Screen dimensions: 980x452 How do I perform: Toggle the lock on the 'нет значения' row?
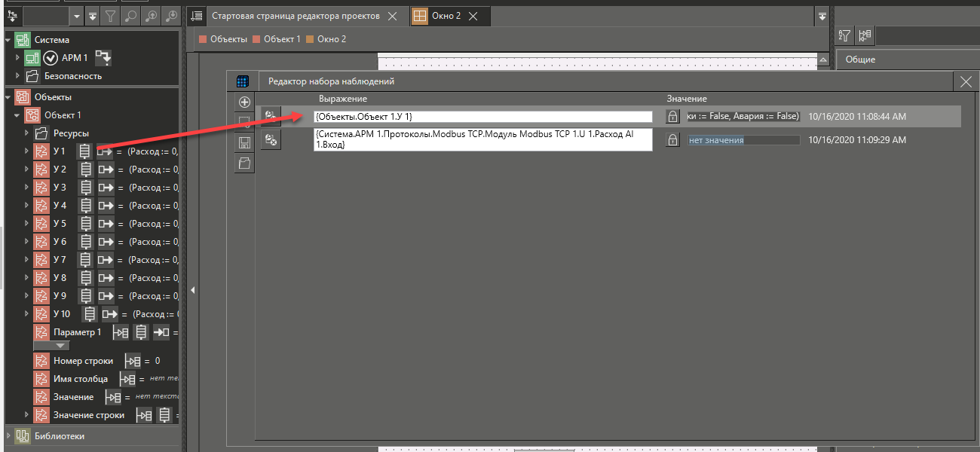pyautogui.click(x=672, y=140)
